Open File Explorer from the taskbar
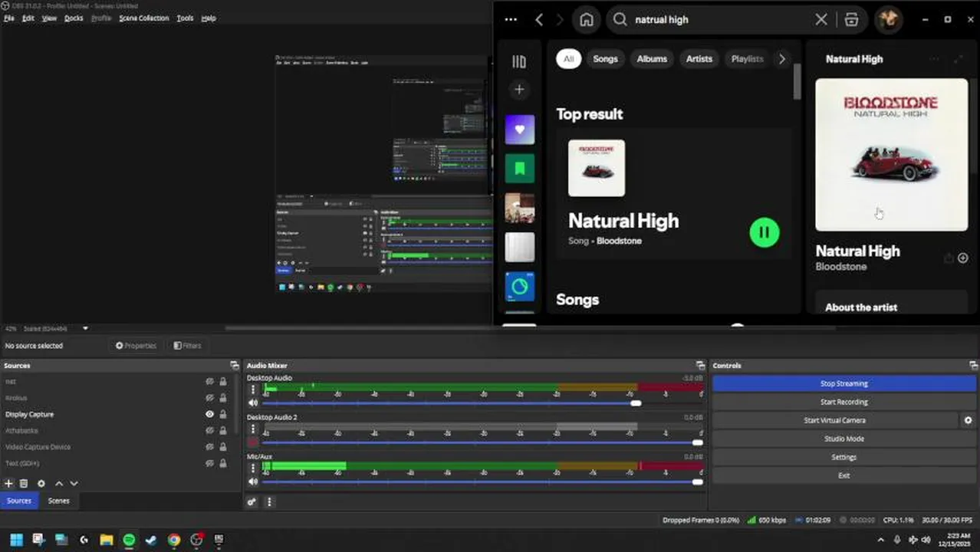 106,540
